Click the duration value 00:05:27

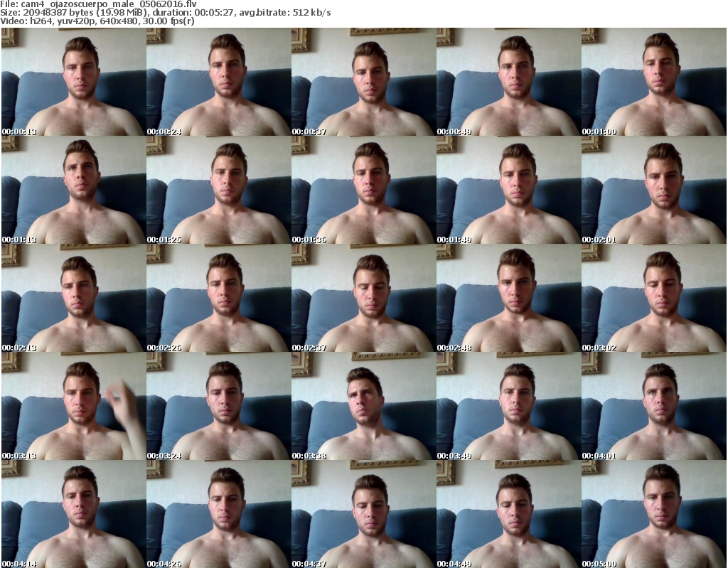[215, 13]
